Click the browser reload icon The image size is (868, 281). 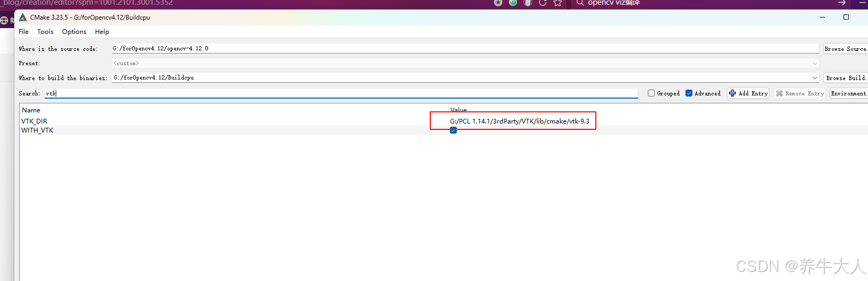coord(542,3)
